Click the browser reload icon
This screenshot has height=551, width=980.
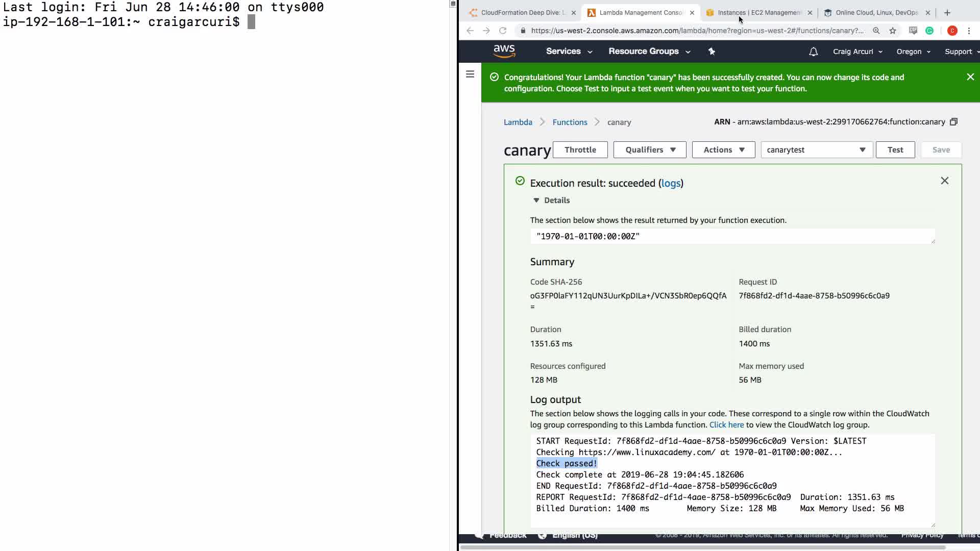pyautogui.click(x=503, y=31)
